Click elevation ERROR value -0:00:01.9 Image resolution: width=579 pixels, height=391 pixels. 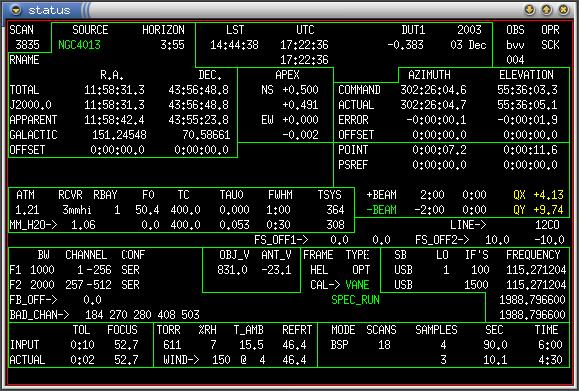[x=527, y=120]
